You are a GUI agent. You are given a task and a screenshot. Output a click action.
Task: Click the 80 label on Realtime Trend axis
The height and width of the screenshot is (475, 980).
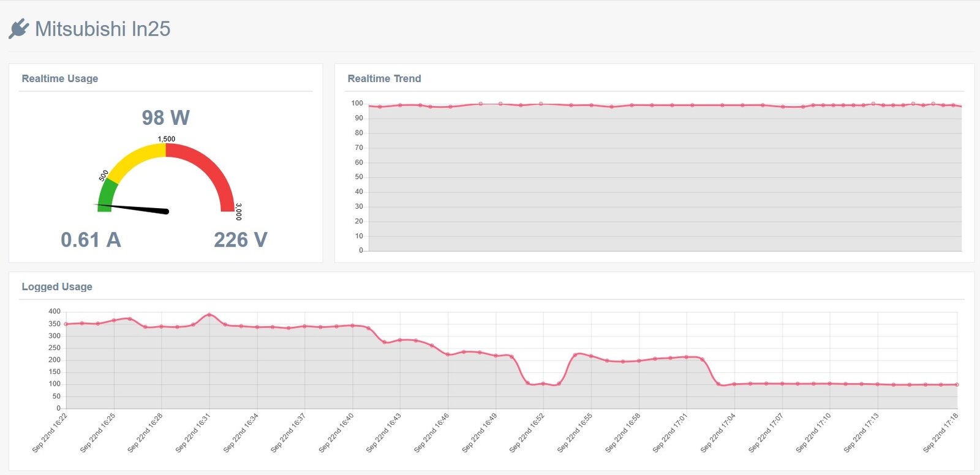click(359, 133)
